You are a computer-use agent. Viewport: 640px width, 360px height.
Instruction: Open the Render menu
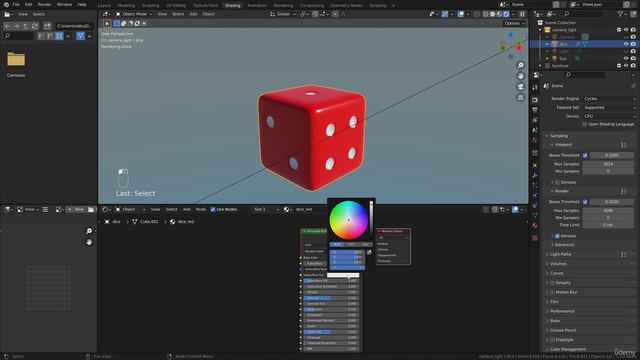click(x=44, y=4)
